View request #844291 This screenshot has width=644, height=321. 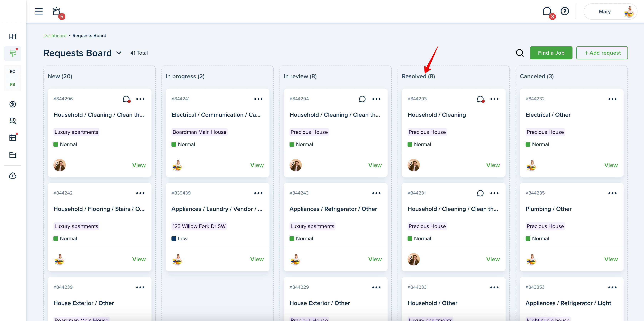pos(493,259)
